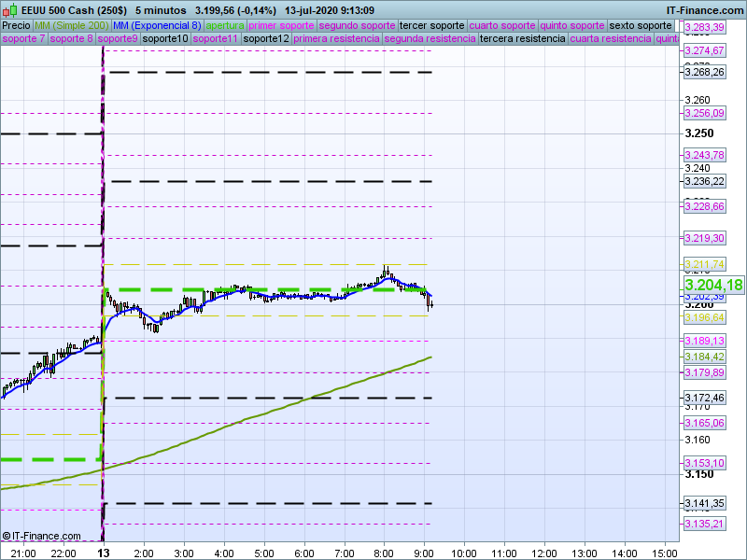Click the olive 3.184,42 moving average tag
The height and width of the screenshot is (560, 747).
point(705,357)
